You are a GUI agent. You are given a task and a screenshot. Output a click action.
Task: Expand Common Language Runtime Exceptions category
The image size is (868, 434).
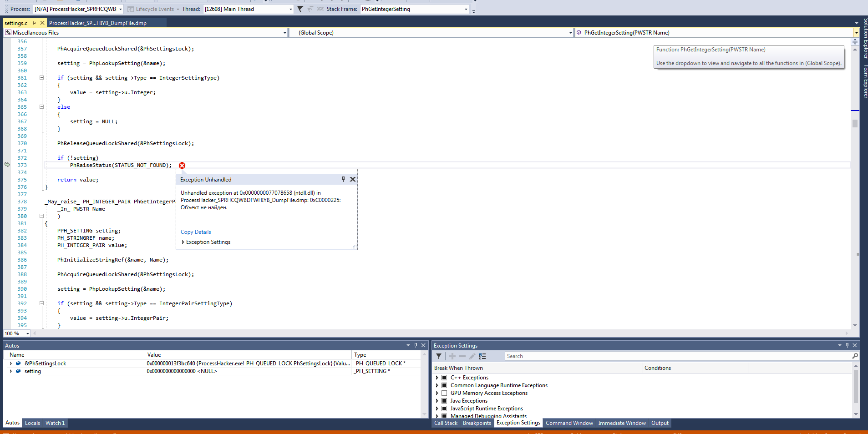click(437, 385)
